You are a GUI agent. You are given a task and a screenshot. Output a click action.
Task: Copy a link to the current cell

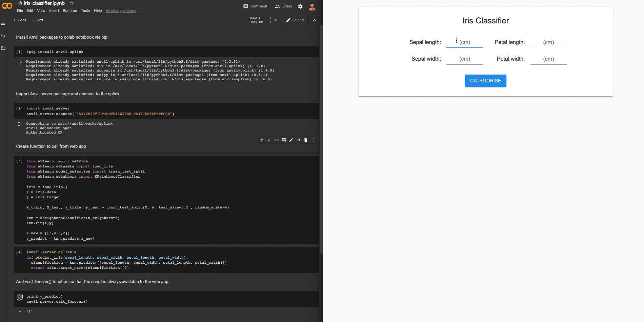276,140
